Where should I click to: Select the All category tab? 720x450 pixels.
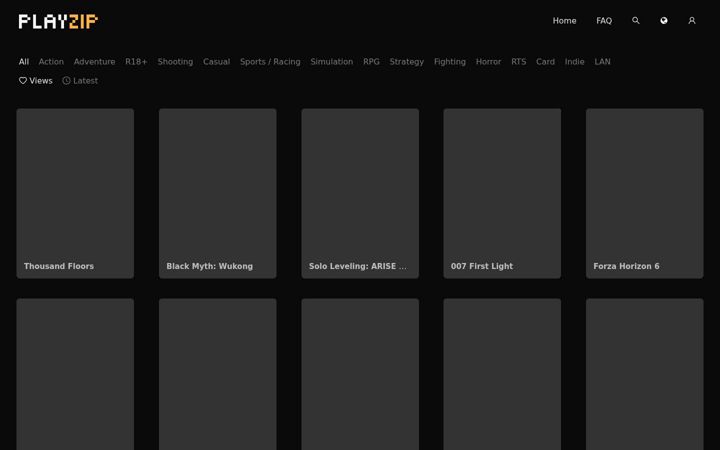(x=24, y=62)
